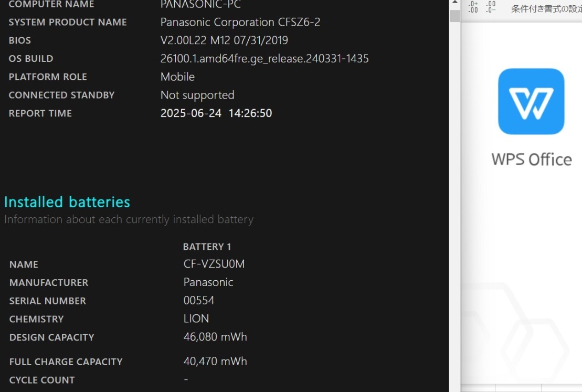Select the battery name 'CF-VZSU0M'
Viewport: 582px width, 392px height.
[x=214, y=264]
